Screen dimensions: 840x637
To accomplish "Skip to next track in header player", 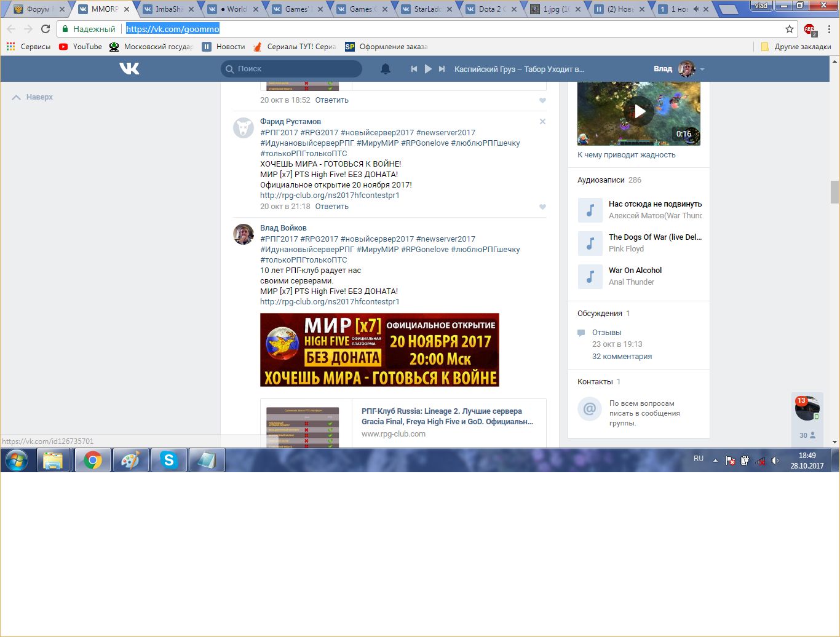I will point(442,69).
